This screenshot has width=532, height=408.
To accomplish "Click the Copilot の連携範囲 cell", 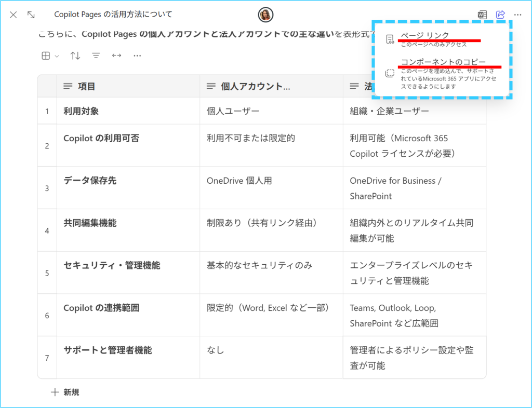I will pyautogui.click(x=128, y=315).
